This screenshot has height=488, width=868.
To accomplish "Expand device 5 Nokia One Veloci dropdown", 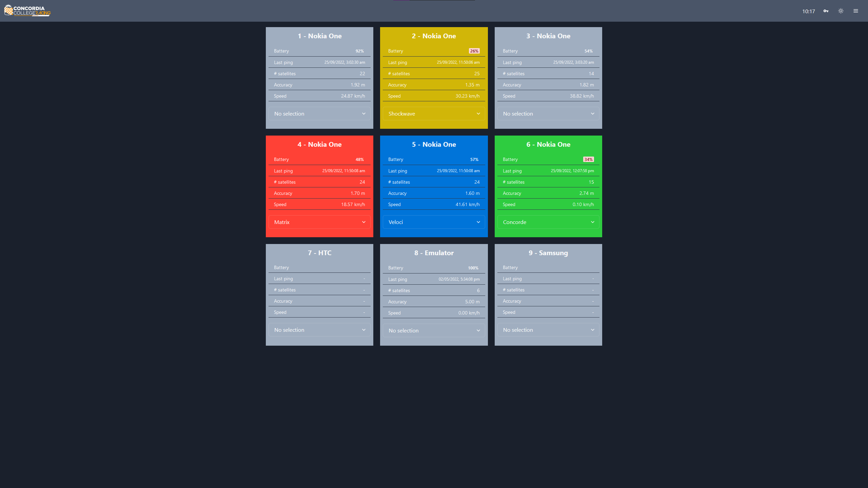I will (x=433, y=222).
